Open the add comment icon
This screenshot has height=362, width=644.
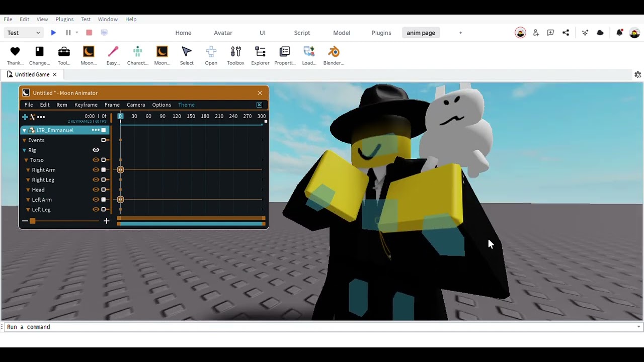550,33
